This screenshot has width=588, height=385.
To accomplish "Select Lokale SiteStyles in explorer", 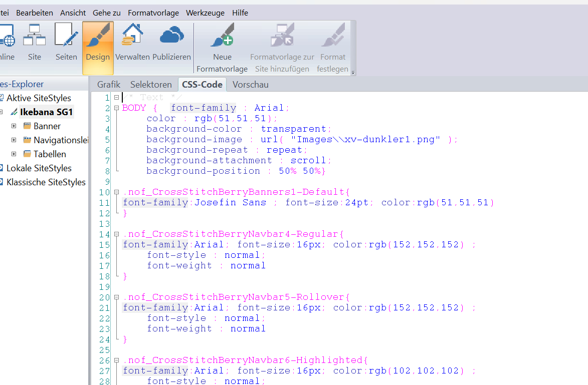I will pyautogui.click(x=39, y=168).
